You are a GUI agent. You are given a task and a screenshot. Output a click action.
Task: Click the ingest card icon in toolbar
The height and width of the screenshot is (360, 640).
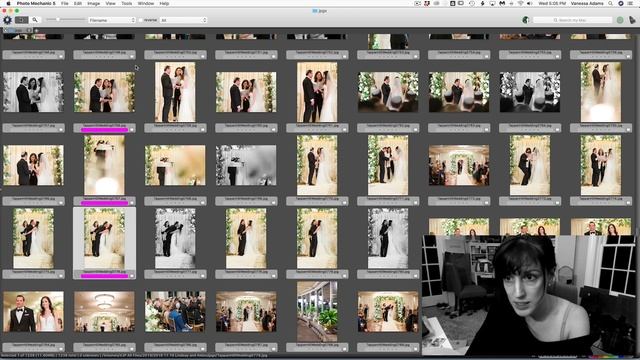22,20
